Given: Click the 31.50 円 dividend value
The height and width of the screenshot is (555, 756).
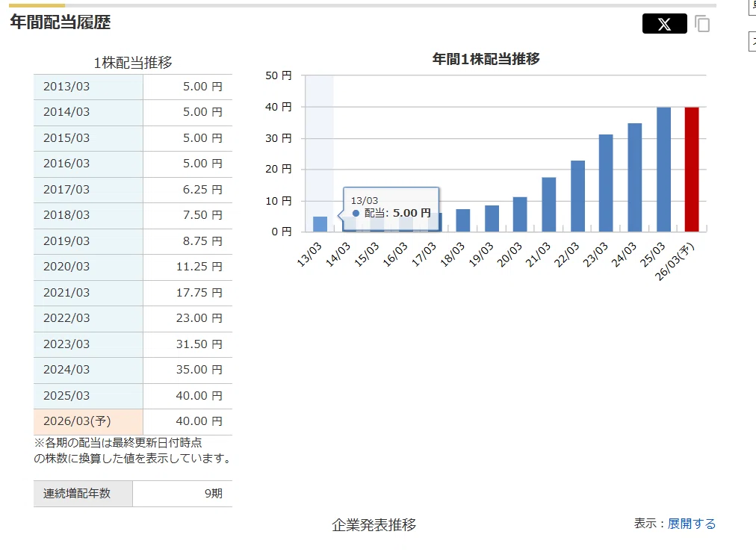Looking at the screenshot, I should (199, 345).
